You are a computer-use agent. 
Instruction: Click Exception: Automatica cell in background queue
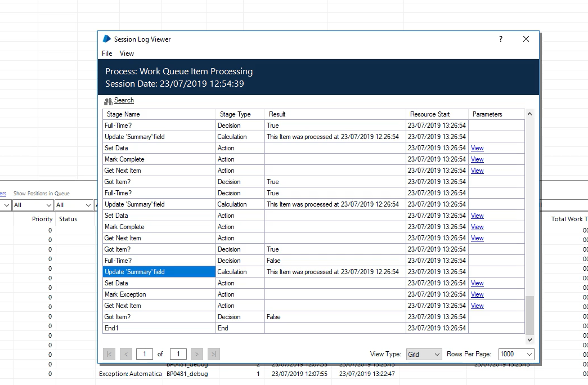[130, 374]
